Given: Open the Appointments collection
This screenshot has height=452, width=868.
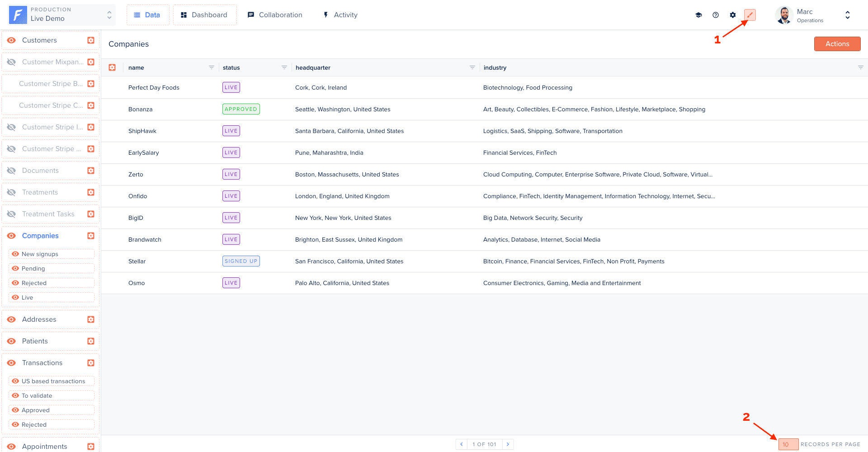Looking at the screenshot, I should point(45,447).
